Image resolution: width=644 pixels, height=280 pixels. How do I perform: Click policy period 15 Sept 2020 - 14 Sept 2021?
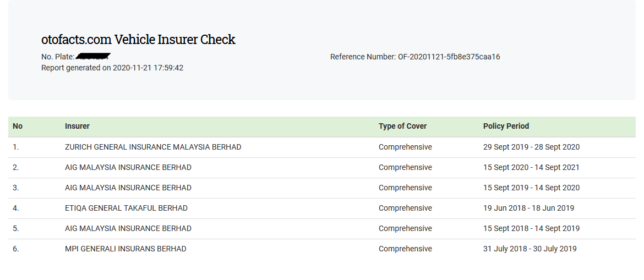pos(531,167)
